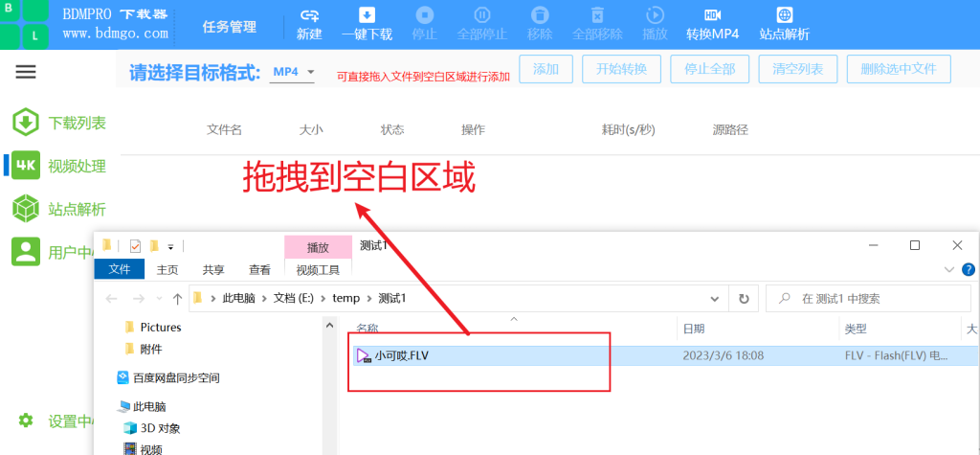Maximize the Explorer window
This screenshot has height=455, width=980.
point(914,245)
